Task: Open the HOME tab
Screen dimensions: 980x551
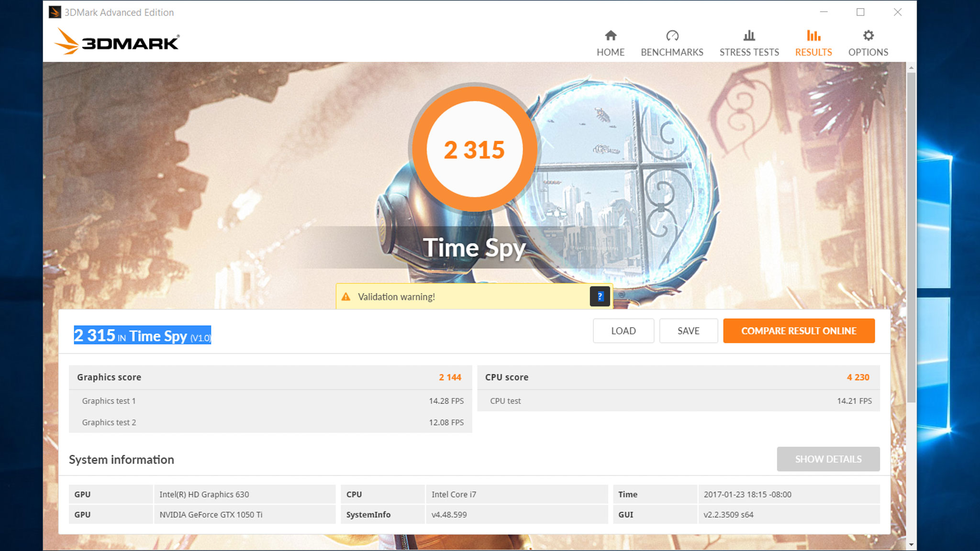Action: pos(611,43)
